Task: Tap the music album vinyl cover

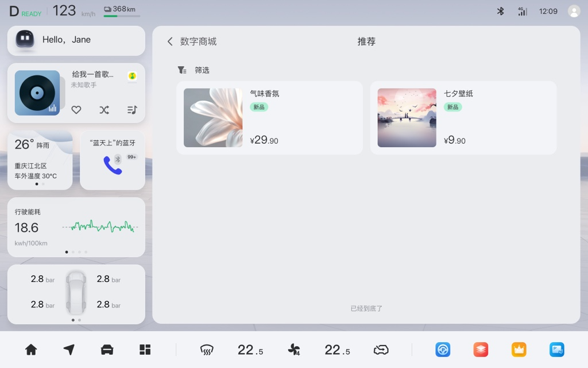Action: pyautogui.click(x=37, y=93)
